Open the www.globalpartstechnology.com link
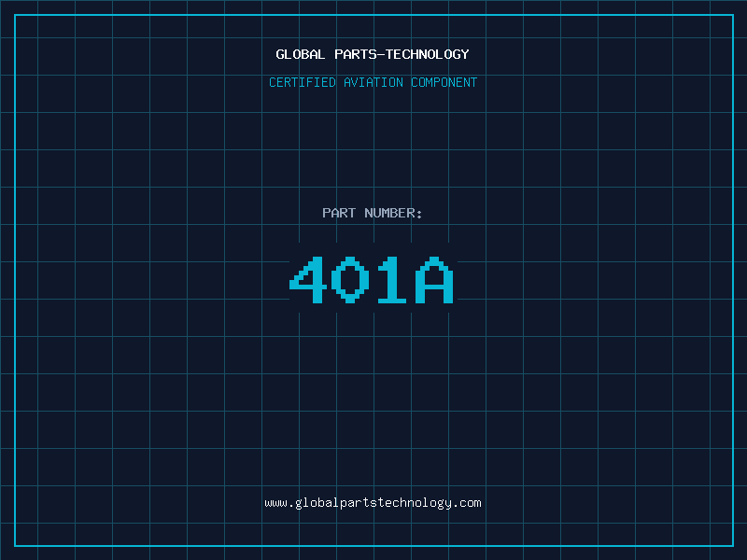The height and width of the screenshot is (560, 747). (373, 503)
